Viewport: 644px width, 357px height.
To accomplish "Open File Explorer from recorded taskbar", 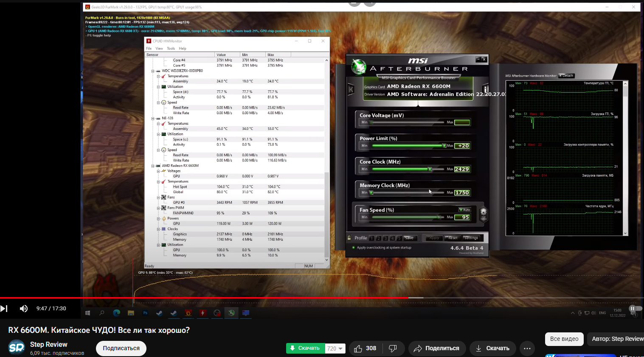I will point(131,313).
